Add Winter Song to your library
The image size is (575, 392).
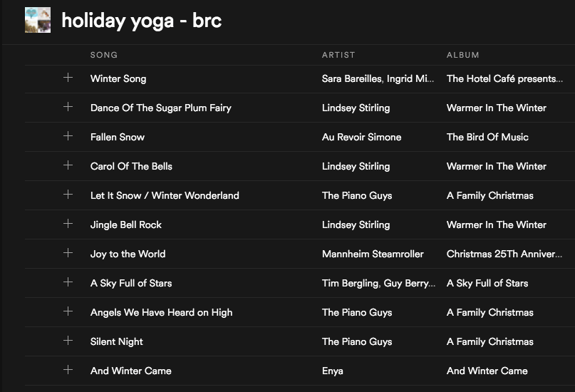[x=68, y=78]
